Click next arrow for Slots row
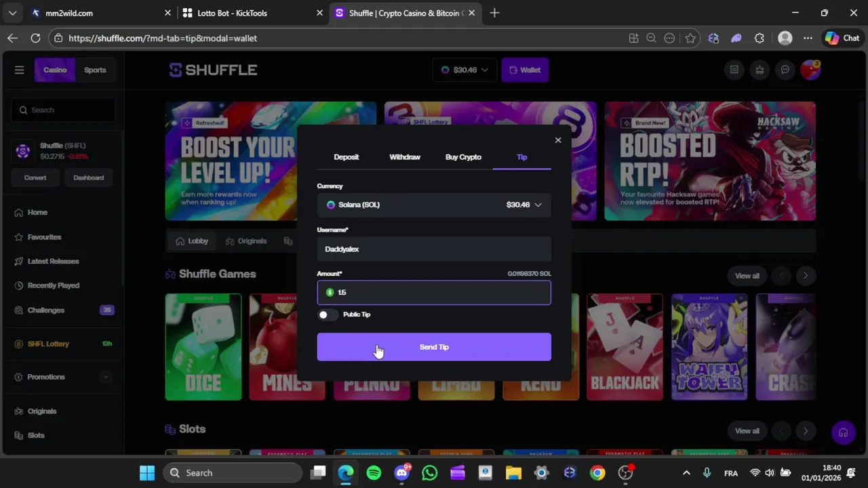The width and height of the screenshot is (868, 488). tap(806, 431)
